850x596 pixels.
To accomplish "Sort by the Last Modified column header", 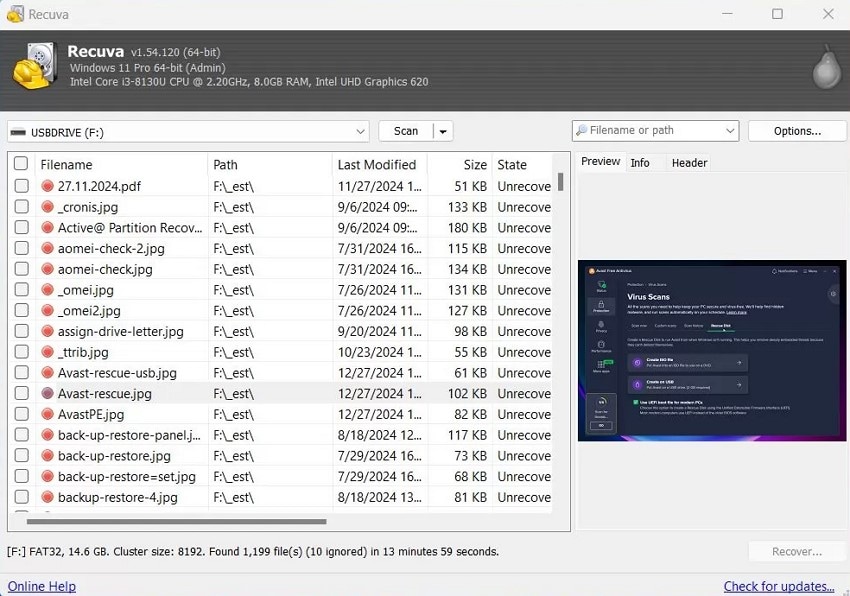I will pyautogui.click(x=379, y=164).
